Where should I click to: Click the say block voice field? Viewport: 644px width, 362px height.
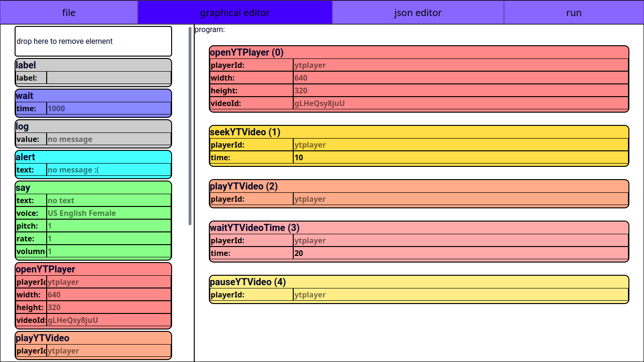coord(108,214)
